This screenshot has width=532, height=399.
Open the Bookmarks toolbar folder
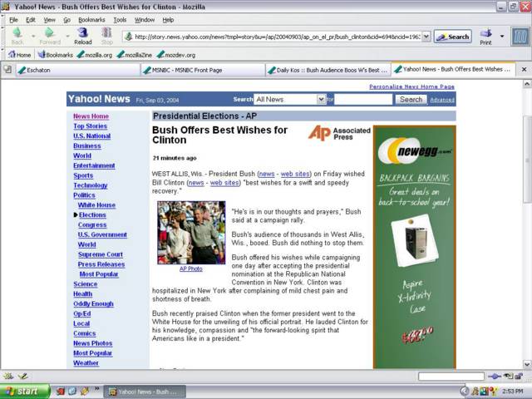[56, 55]
